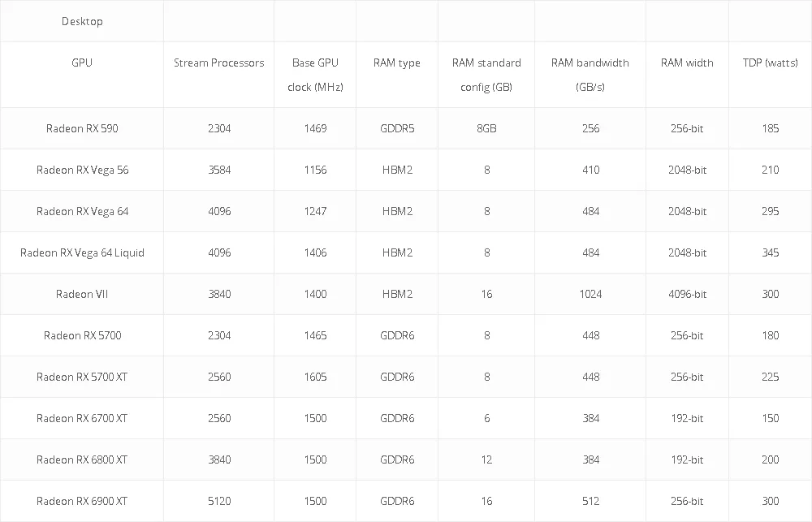Click the 5120 stream processors value
This screenshot has width=812, height=522.
coord(219,501)
